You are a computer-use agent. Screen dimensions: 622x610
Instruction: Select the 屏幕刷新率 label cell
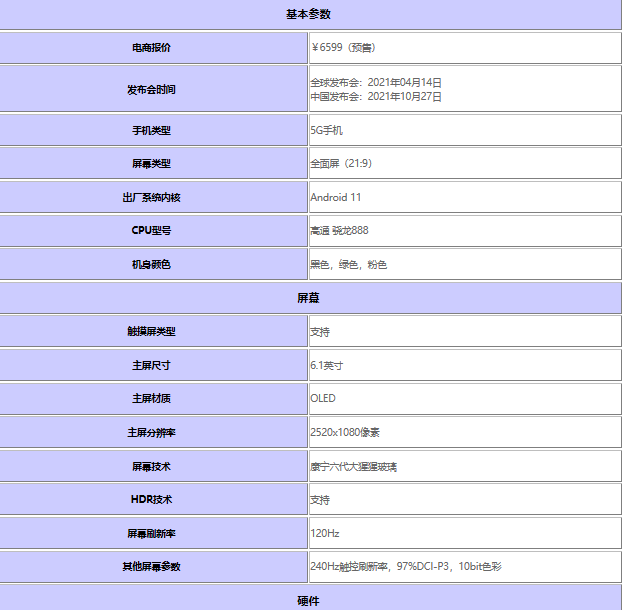click(152, 533)
